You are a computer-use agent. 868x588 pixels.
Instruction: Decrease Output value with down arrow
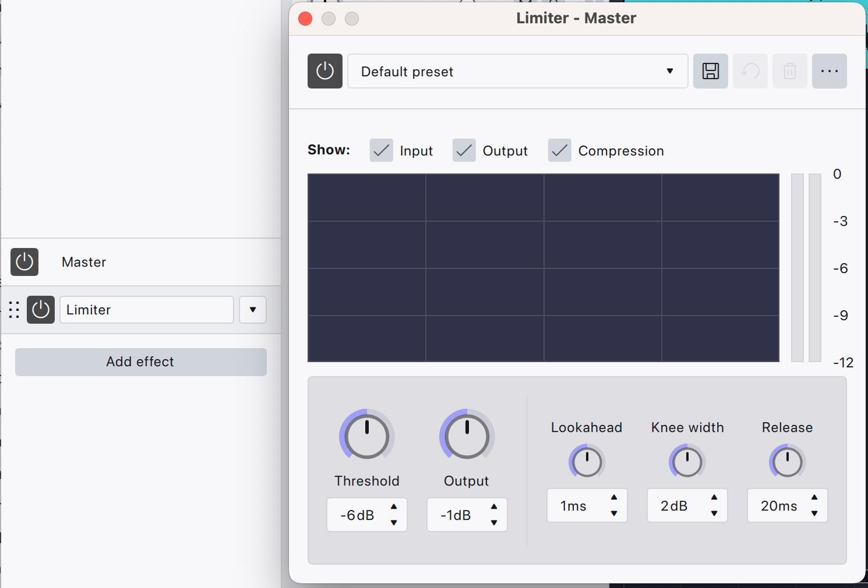494,523
